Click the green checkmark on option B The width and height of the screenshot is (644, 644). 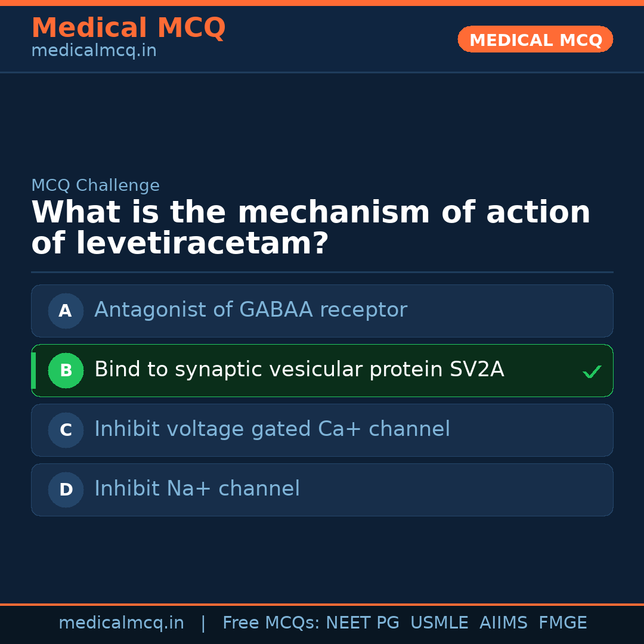point(592,372)
